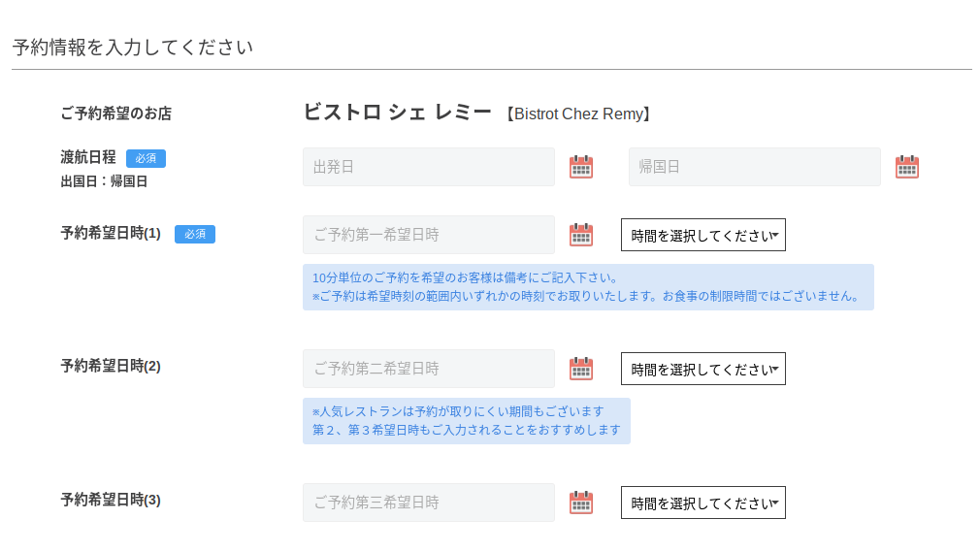980x552 pixels.
Task: Expand time dropdown for 予約希望日時(3)
Action: pos(703,503)
